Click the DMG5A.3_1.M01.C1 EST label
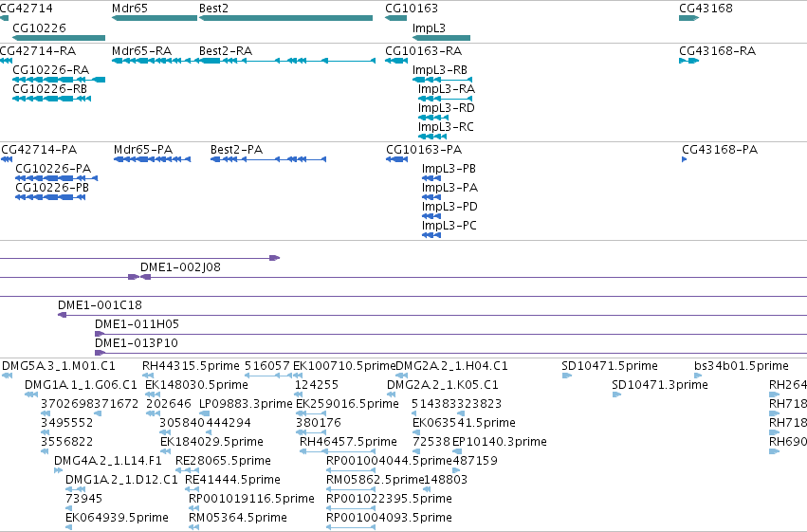This screenshot has height=532, width=807. (59, 366)
